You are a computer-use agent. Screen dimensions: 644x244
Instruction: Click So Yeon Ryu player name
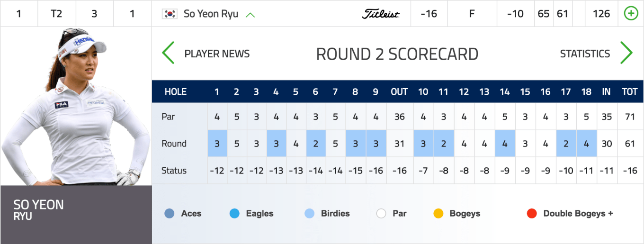[211, 14]
